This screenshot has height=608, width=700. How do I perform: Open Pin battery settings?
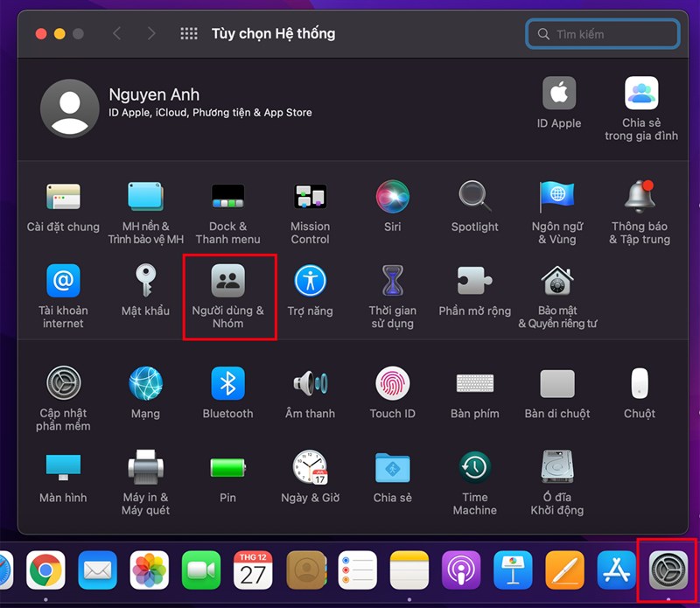tap(227, 468)
